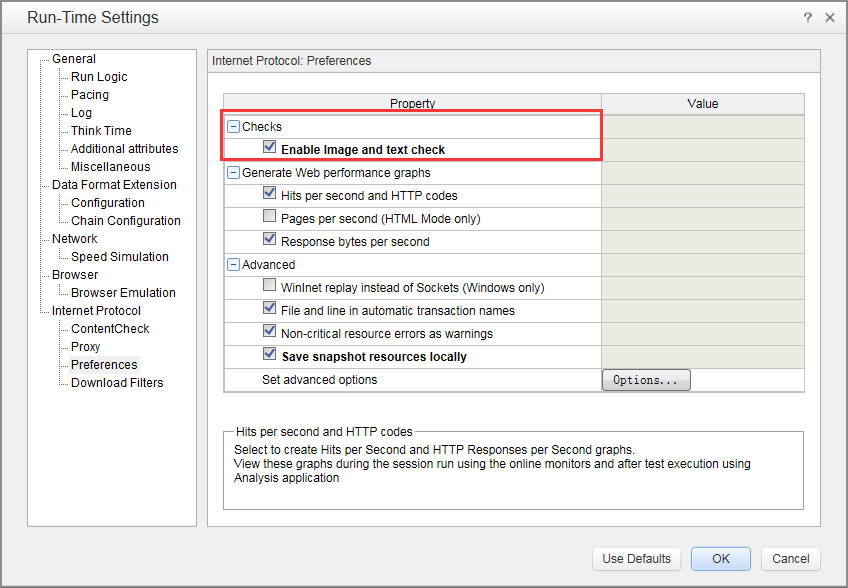Collapse the Checks section
Image resolution: width=848 pixels, height=588 pixels.
[234, 127]
